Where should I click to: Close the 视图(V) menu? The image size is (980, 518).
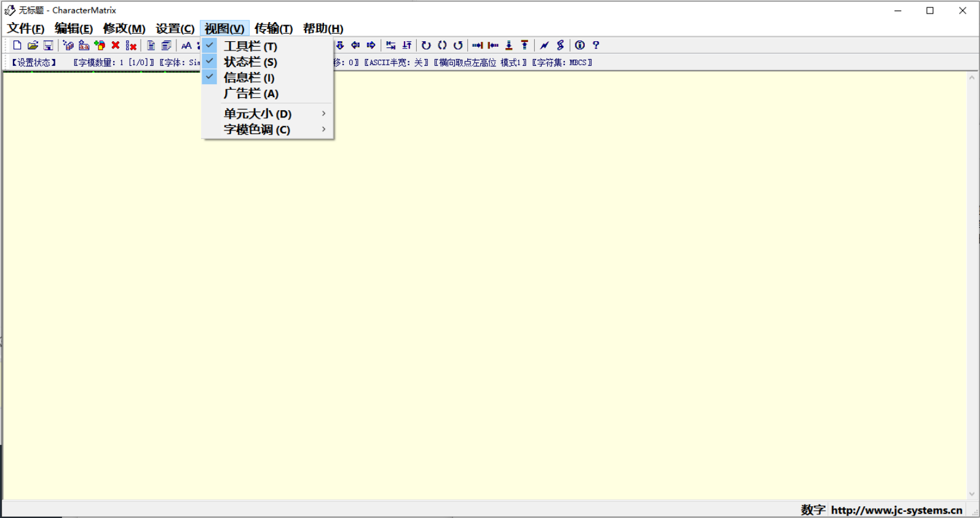(224, 29)
